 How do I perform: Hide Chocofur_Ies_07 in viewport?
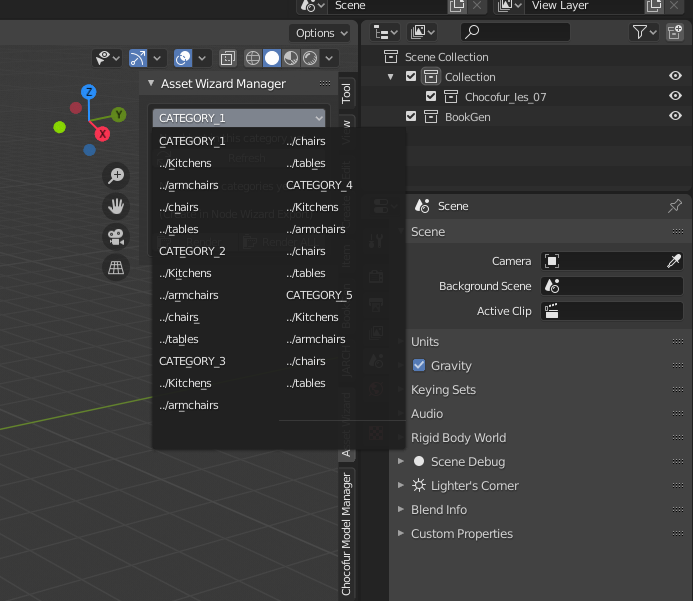tap(675, 96)
